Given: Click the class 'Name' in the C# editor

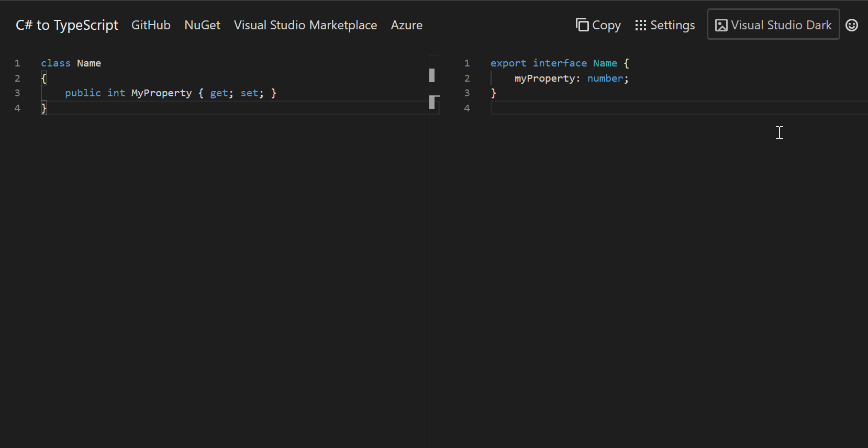Looking at the screenshot, I should click(x=89, y=63).
